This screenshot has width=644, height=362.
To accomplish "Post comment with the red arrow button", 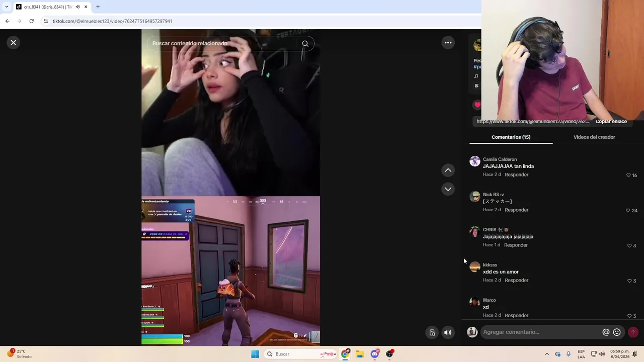I will click(x=633, y=332).
